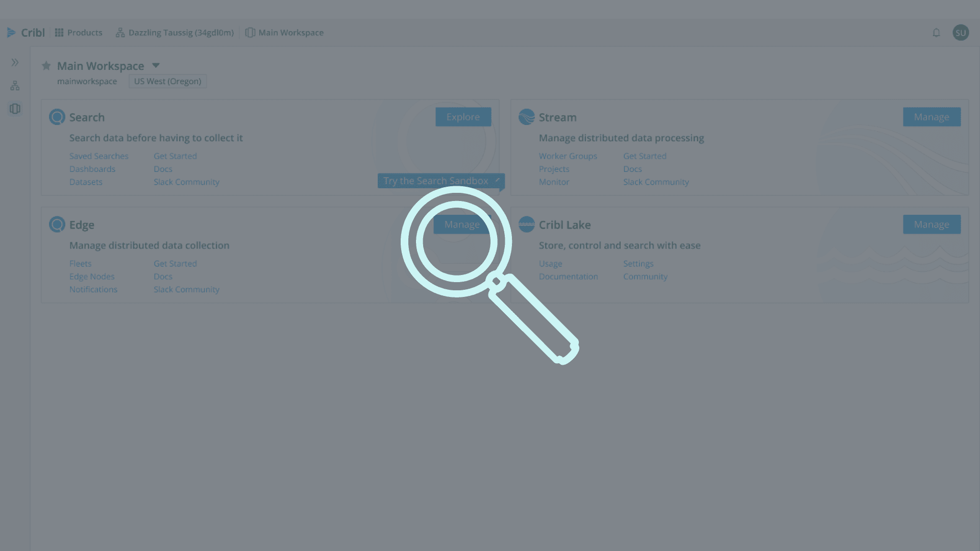Click the Search card title
Viewport: 980px width, 551px height.
tap(87, 117)
